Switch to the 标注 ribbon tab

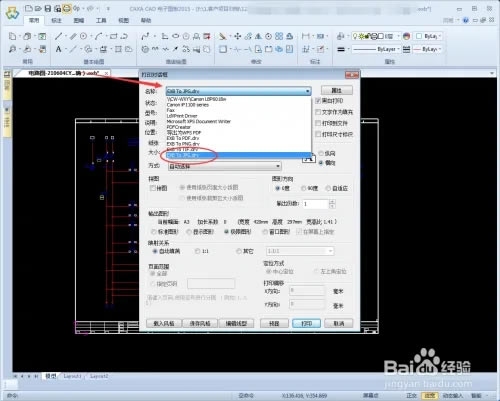(56, 20)
